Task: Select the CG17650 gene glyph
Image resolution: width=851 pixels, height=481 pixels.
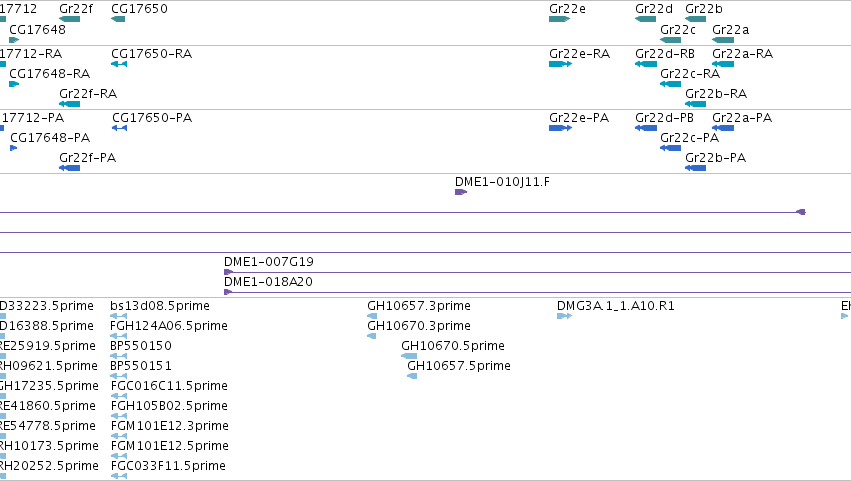Action: point(118,19)
